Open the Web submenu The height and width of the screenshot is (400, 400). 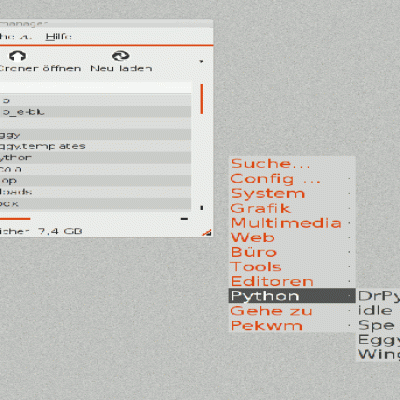(292, 237)
